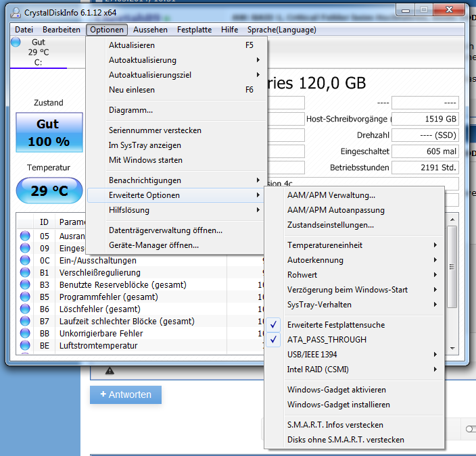The height and width of the screenshot is (456, 476).
Task: Toggle S.M.A.R.T. Infos verstecken
Action: (354, 425)
